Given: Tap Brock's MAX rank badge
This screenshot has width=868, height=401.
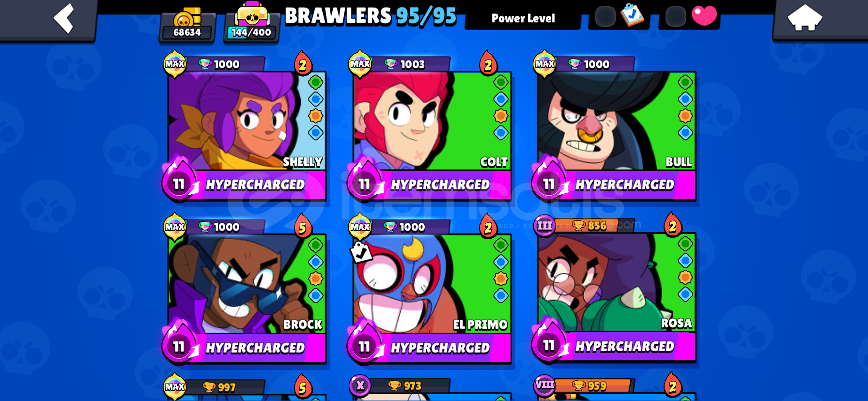Looking at the screenshot, I should 175,227.
